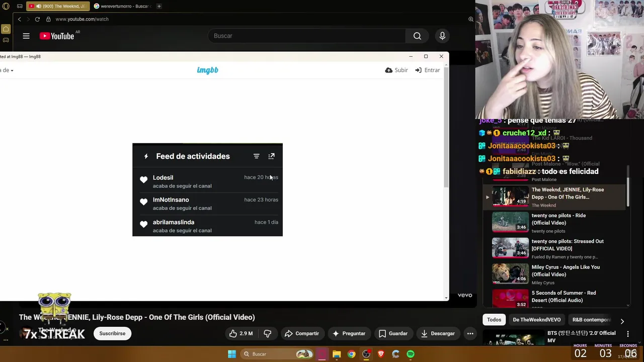
Task: Switch to The Weeknd YouTube tab
Action: pos(57,6)
